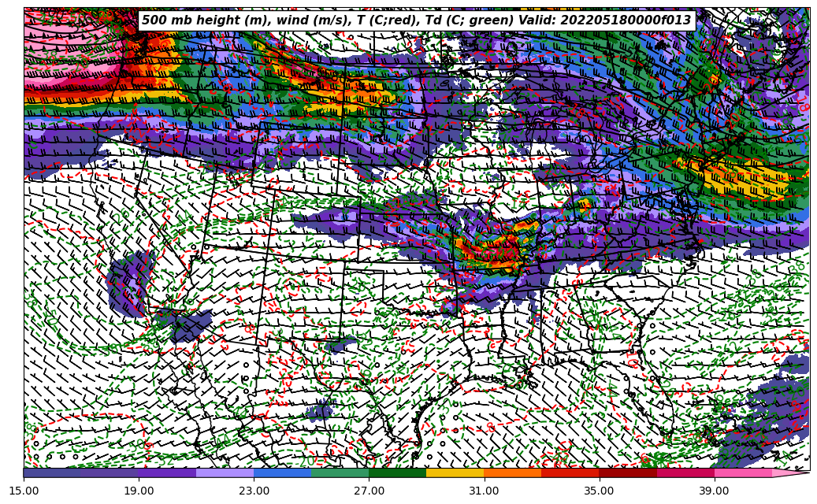Click the 27.00 colorbar tick label
Viewport: 817px width, 504px height.
point(369,491)
